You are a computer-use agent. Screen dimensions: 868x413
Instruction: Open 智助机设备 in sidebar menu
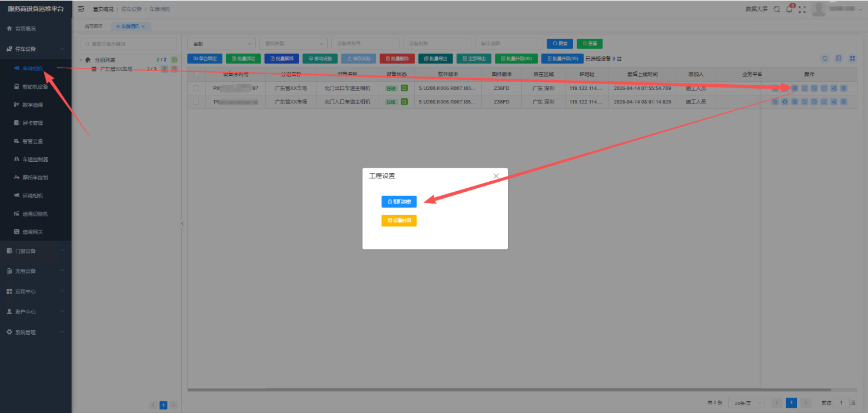coord(35,86)
